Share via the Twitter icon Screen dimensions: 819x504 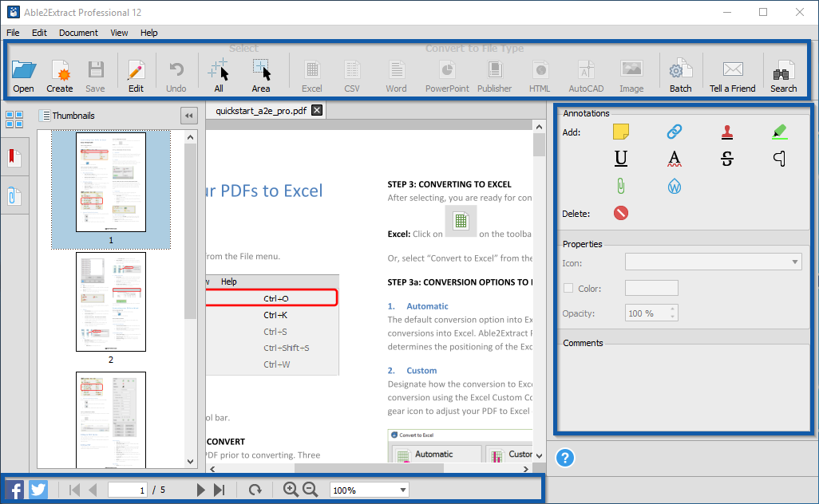38,490
